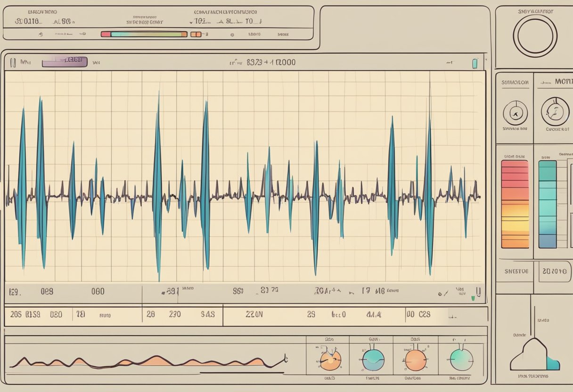This screenshot has height=392, width=573.
Task: Click the red-to-yellow level meter
Action: tap(515, 204)
